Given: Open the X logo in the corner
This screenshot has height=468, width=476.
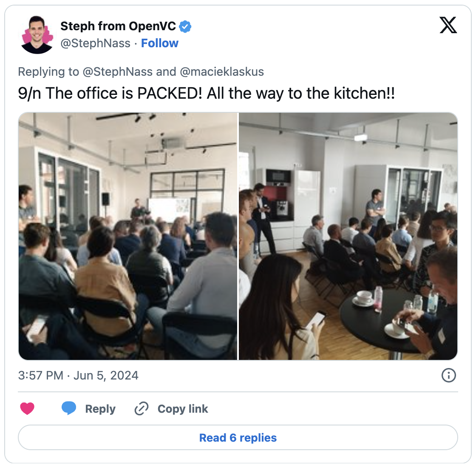Looking at the screenshot, I should click(x=448, y=25).
